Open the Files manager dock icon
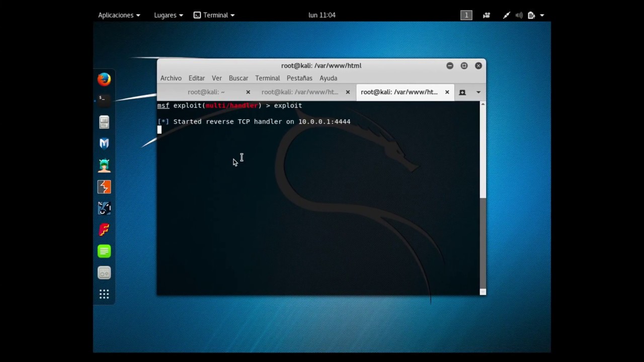Viewport: 644px width, 362px height. click(x=104, y=122)
